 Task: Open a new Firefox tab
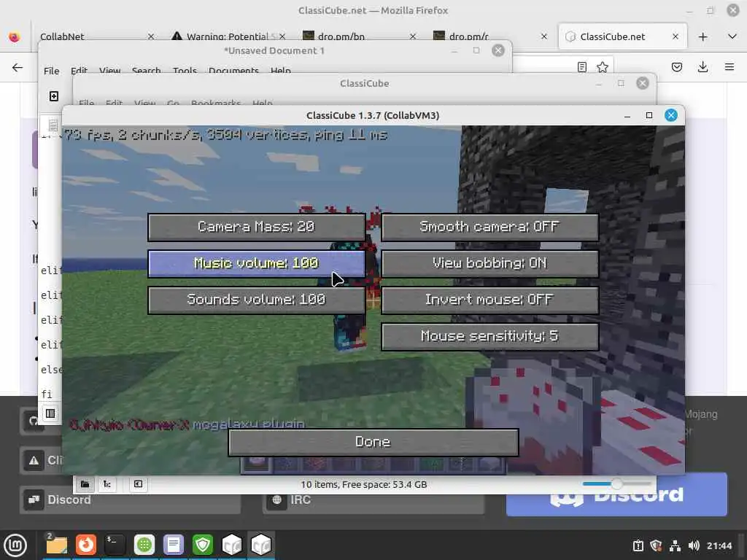pos(703,36)
